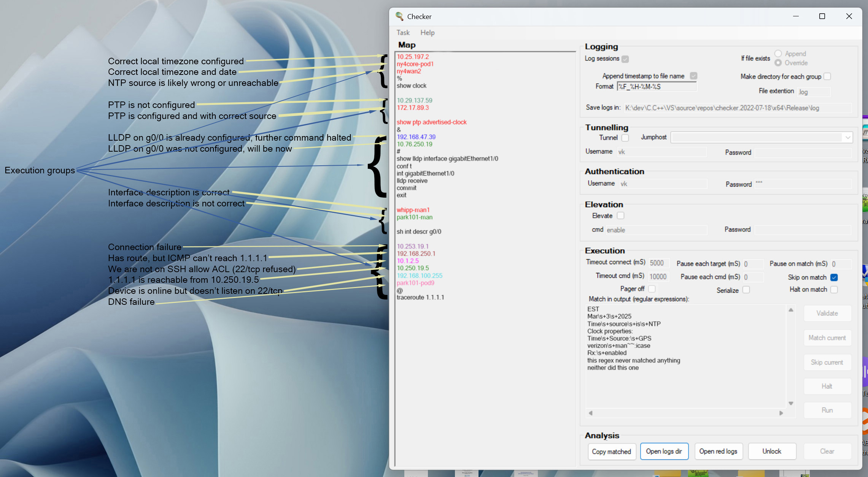868x477 pixels.
Task: Click the left arrow of horizontal scrollbar
Action: pos(590,413)
